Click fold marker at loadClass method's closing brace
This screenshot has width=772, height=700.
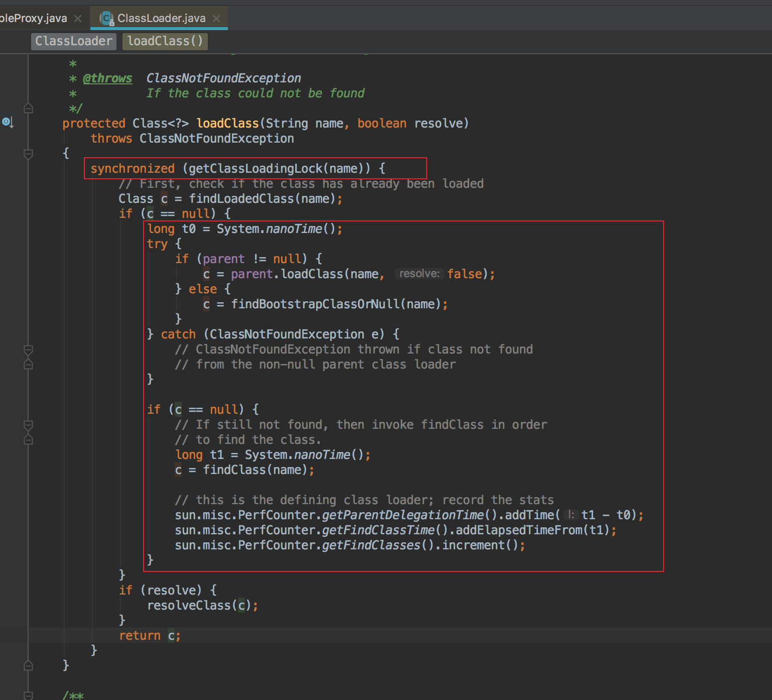(x=29, y=665)
